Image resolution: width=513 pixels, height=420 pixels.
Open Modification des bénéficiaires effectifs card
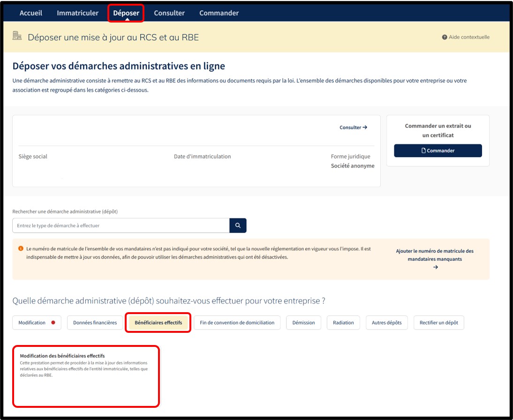click(x=86, y=376)
